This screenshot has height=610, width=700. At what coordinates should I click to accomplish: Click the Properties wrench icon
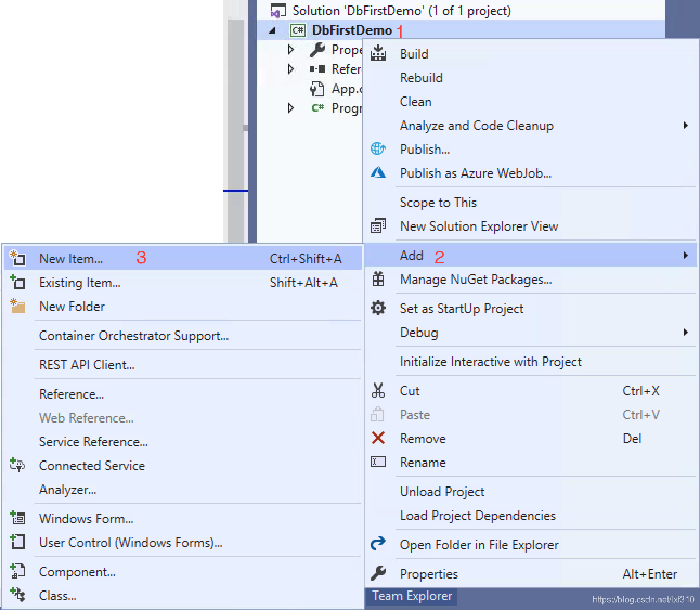click(x=378, y=574)
